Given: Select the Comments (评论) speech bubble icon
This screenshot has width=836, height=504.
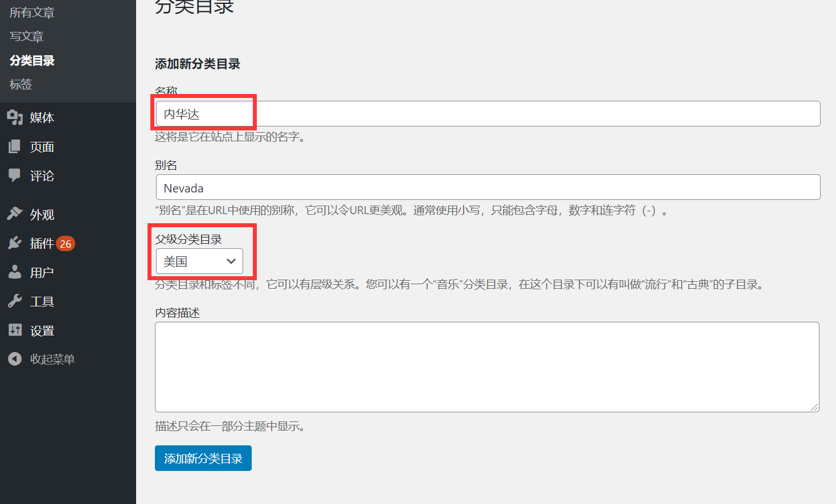Looking at the screenshot, I should point(15,176).
